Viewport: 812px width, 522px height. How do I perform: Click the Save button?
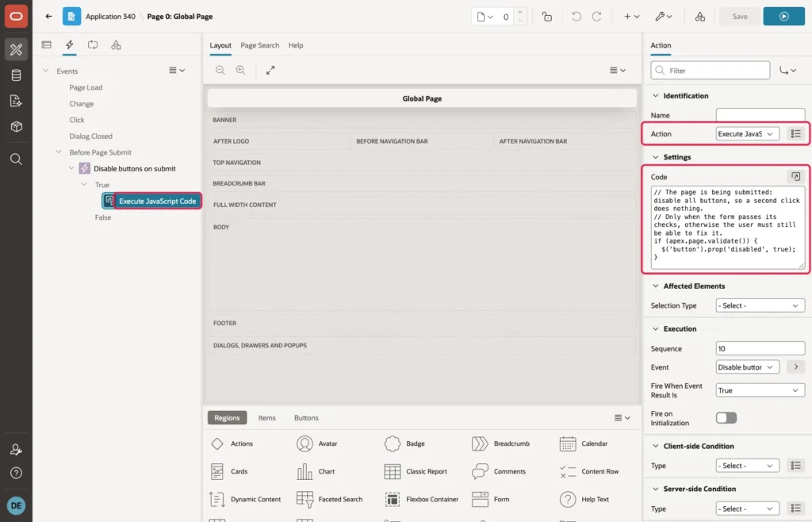point(740,17)
